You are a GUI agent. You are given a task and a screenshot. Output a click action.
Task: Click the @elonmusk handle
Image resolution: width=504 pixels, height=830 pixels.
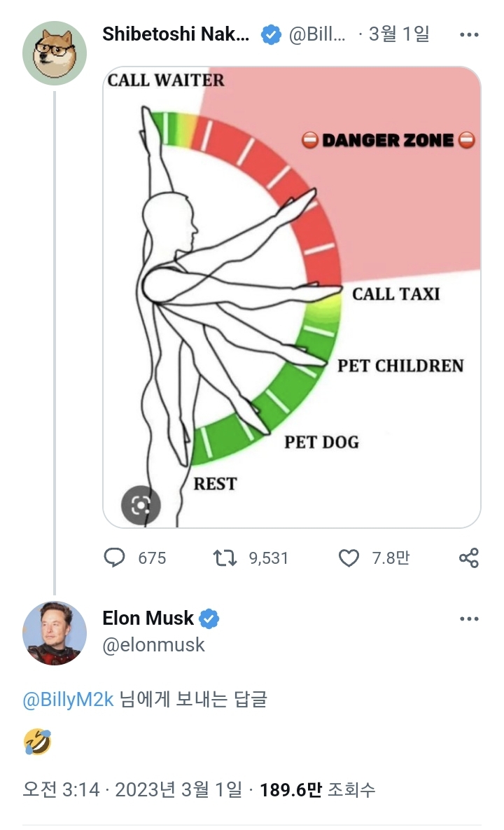(x=154, y=644)
